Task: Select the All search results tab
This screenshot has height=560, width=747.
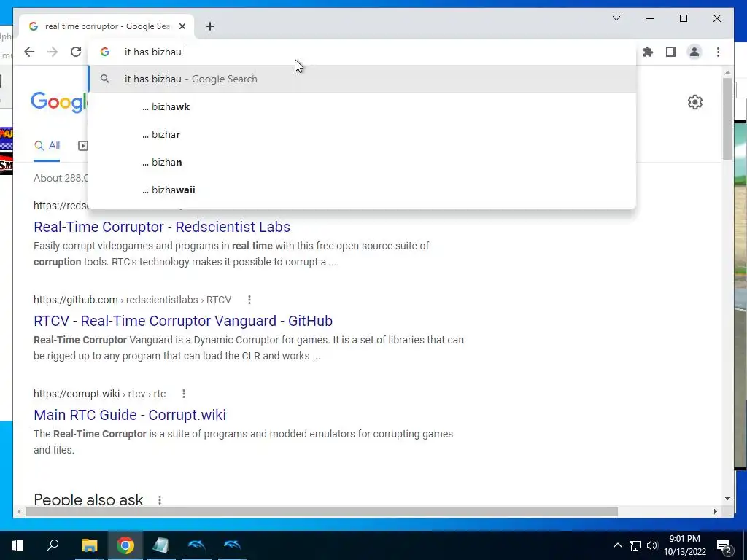Action: [47, 146]
